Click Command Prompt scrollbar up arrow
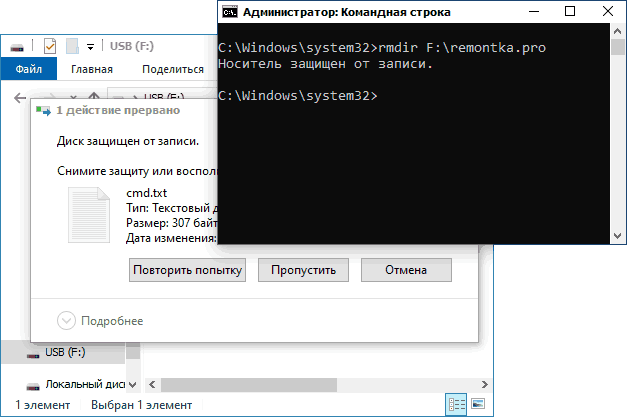This screenshot has height=417, width=627. (617, 31)
